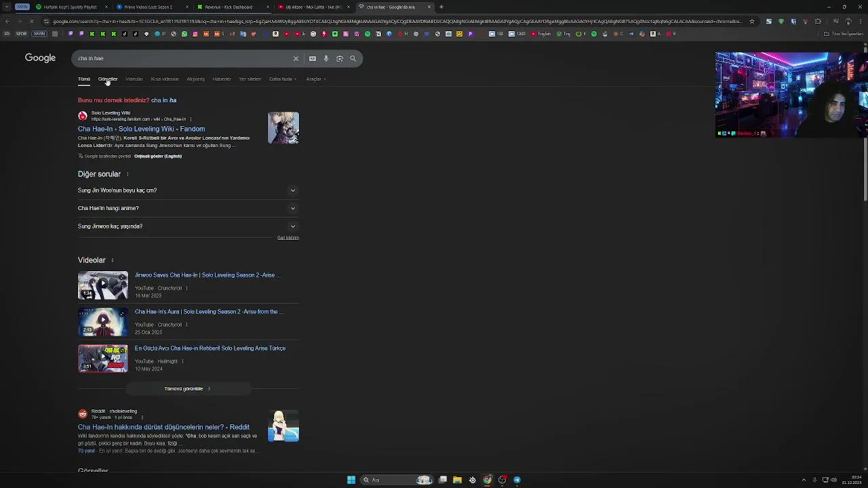Open Steam from the taskbar
The image size is (868, 488).
click(x=472, y=480)
